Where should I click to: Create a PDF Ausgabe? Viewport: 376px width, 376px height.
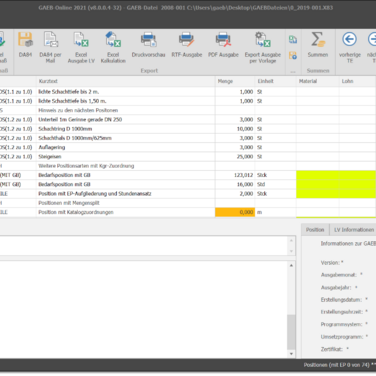pos(223,44)
